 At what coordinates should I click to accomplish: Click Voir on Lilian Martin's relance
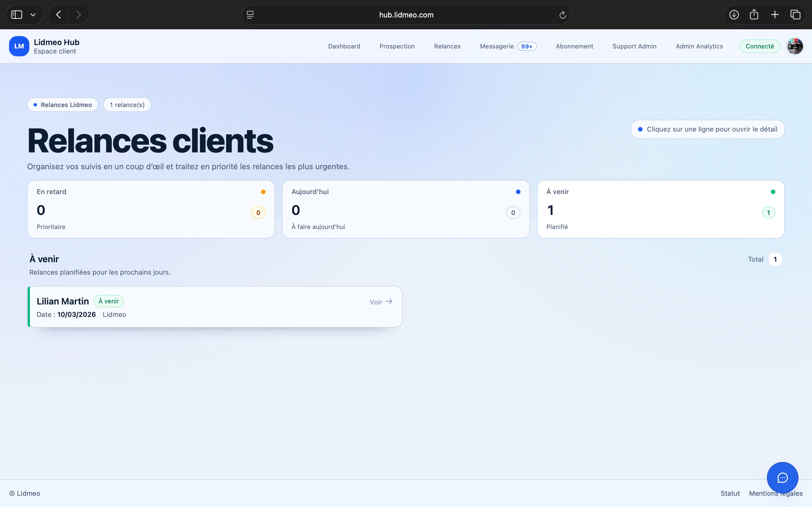(x=380, y=301)
